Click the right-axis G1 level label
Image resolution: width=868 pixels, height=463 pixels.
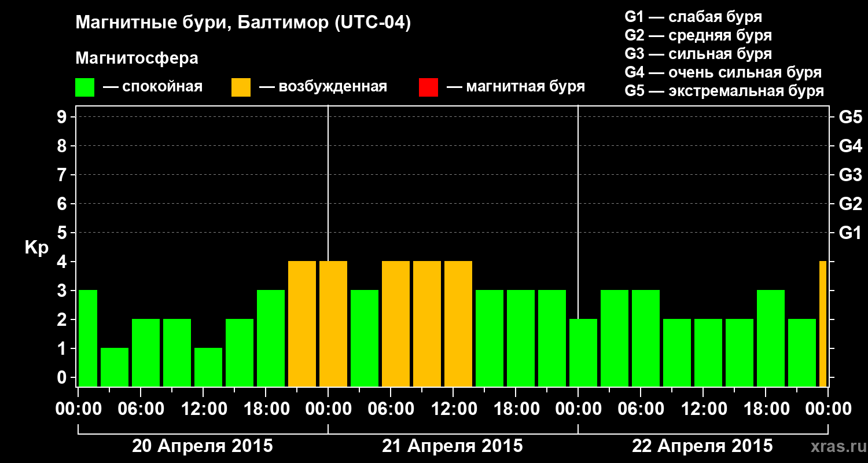850,233
